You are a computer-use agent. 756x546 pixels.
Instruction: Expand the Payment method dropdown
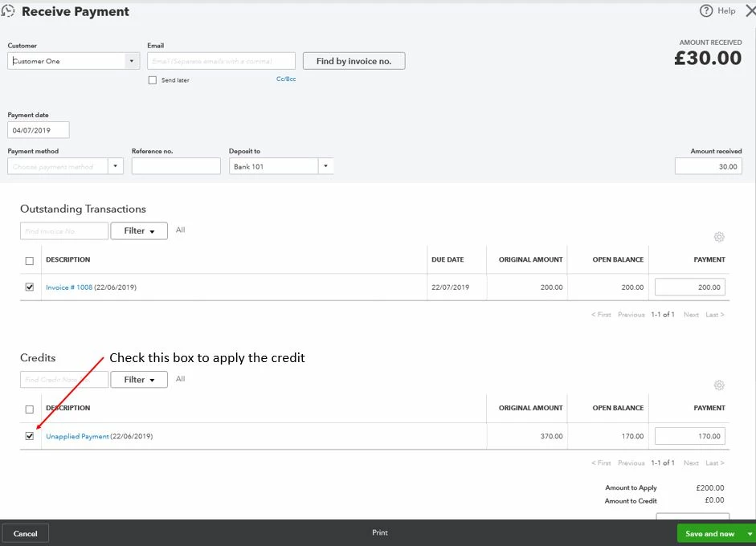pos(115,166)
